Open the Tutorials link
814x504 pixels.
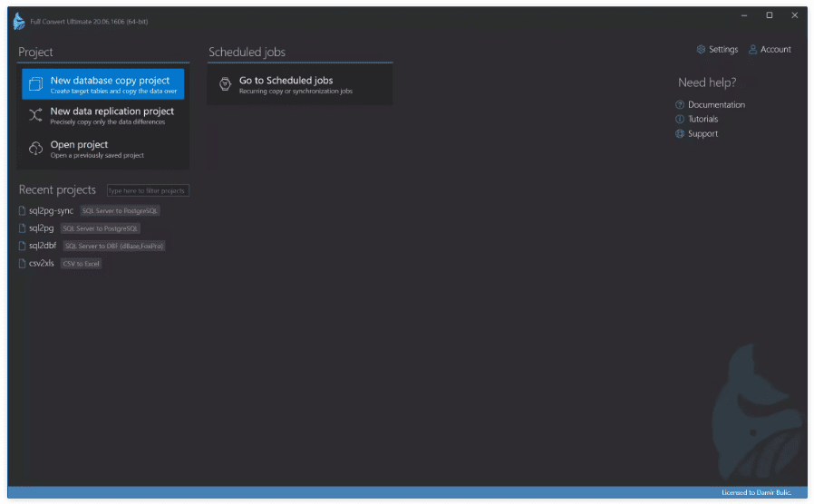[697, 119]
